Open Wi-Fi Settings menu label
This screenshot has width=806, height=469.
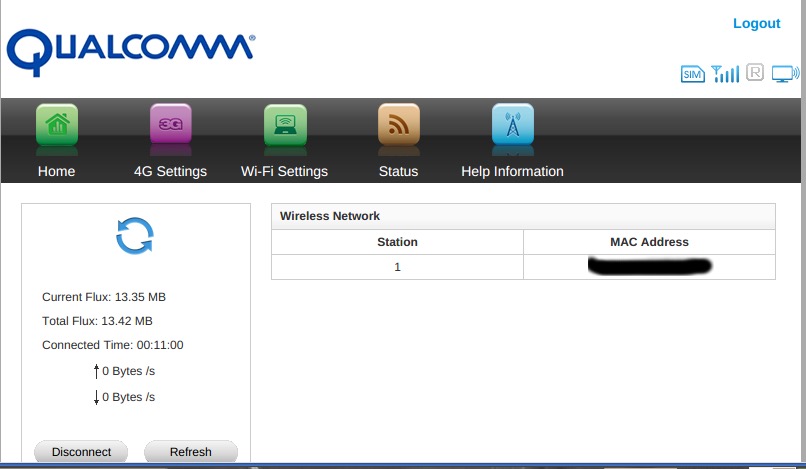tap(284, 171)
